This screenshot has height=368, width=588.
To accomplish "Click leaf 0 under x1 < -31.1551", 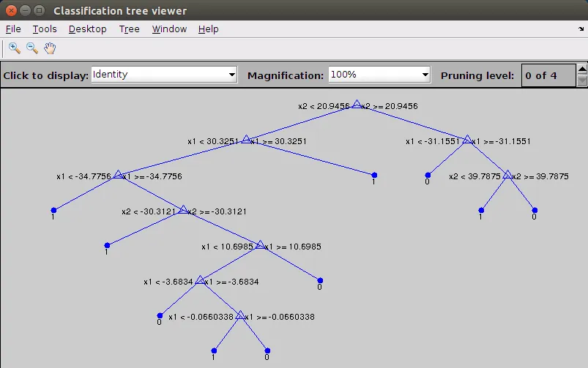I will [428, 175].
